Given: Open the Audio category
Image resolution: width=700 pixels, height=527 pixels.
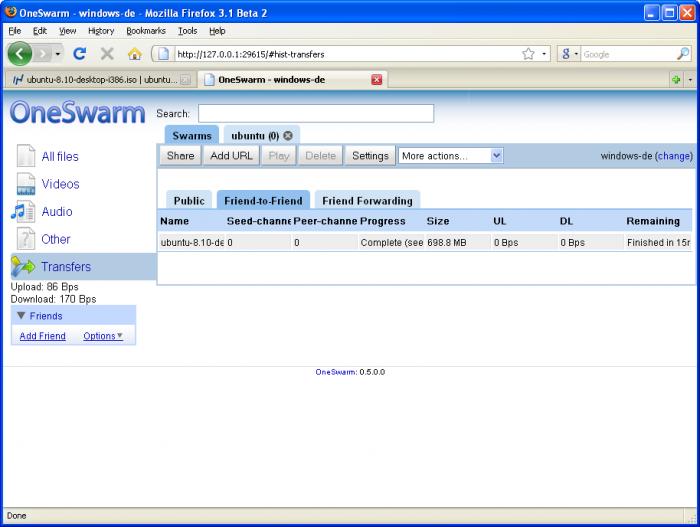Looking at the screenshot, I should point(57,212).
